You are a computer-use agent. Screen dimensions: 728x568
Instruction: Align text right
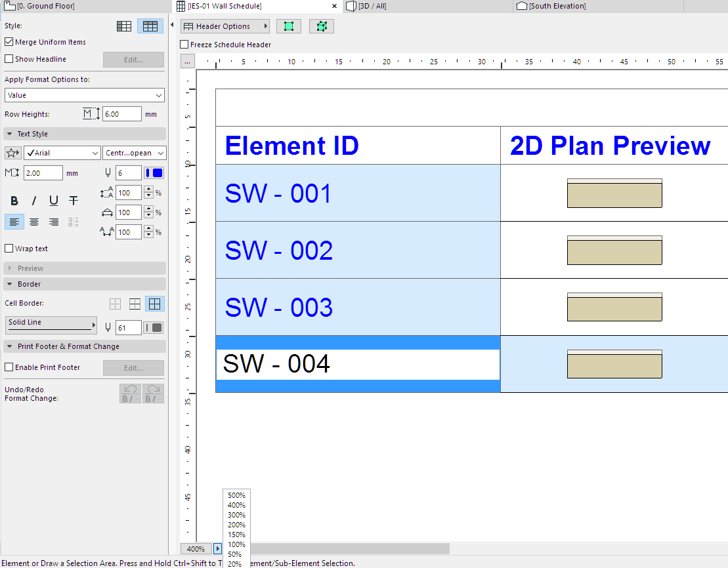point(54,222)
